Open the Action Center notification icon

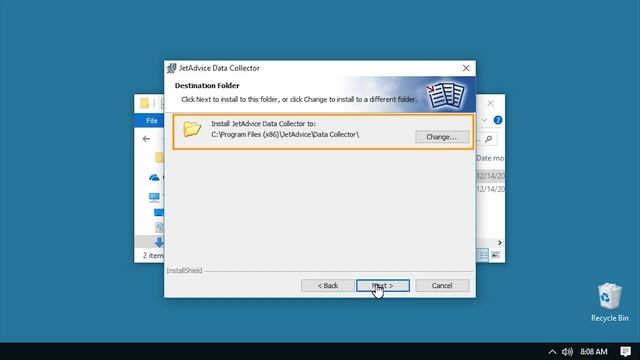(625, 352)
